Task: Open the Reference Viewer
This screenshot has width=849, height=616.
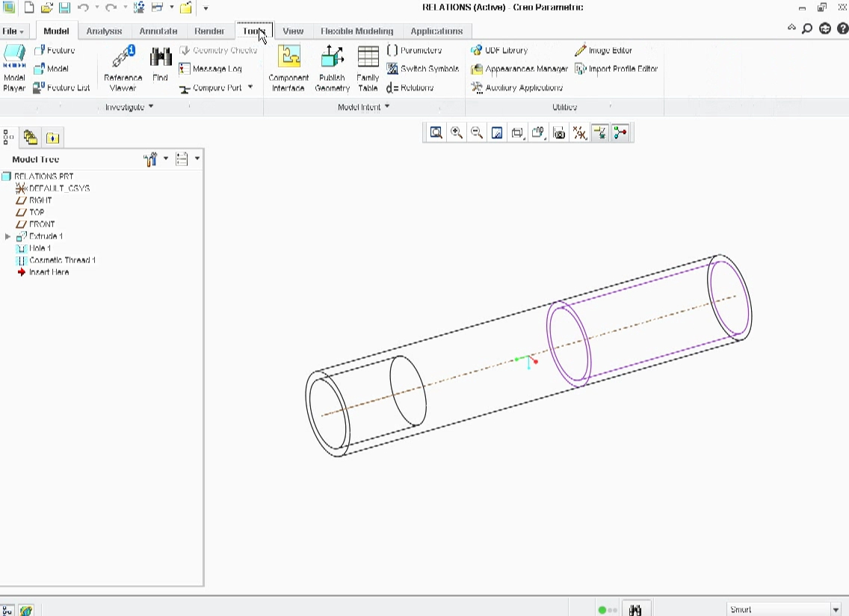Action: (123, 68)
